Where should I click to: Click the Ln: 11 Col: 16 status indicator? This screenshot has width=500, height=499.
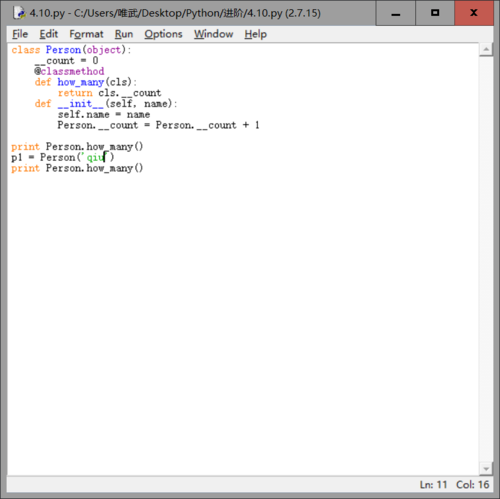pyautogui.click(x=454, y=484)
